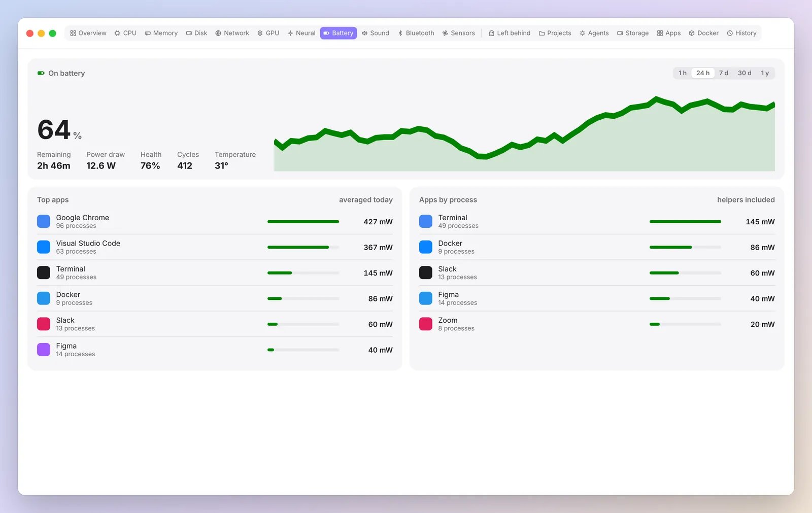Screen dimensions: 812x513
Task: Open the GPU tab
Action: 268,33
